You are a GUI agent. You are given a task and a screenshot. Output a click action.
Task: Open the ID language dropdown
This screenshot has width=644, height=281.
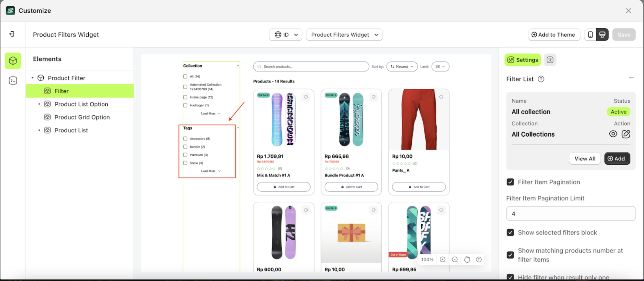coord(285,35)
